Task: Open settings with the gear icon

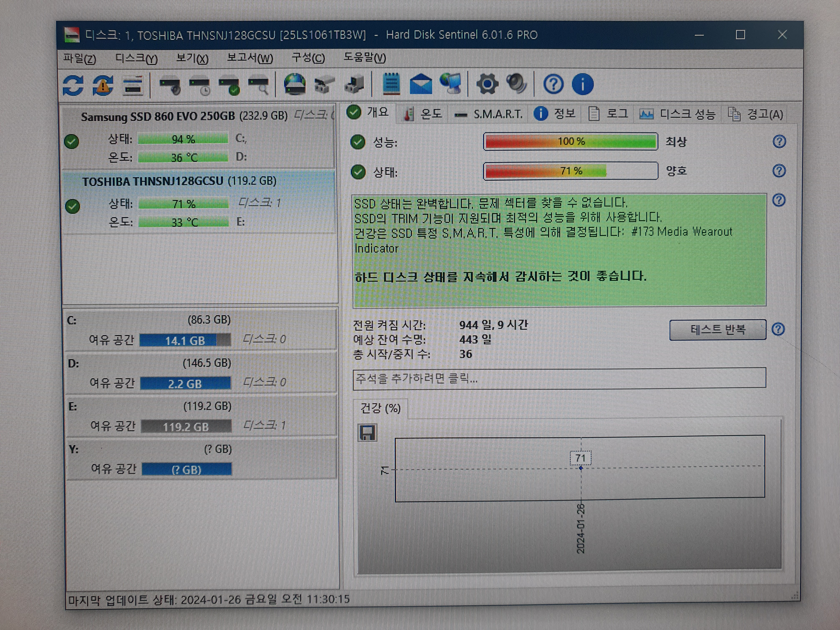Action: (x=487, y=84)
